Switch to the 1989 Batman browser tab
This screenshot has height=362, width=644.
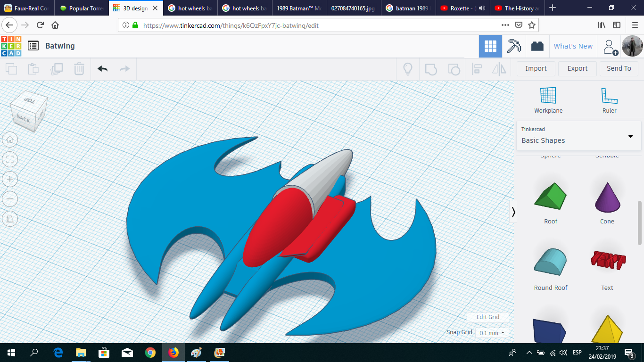[299, 8]
